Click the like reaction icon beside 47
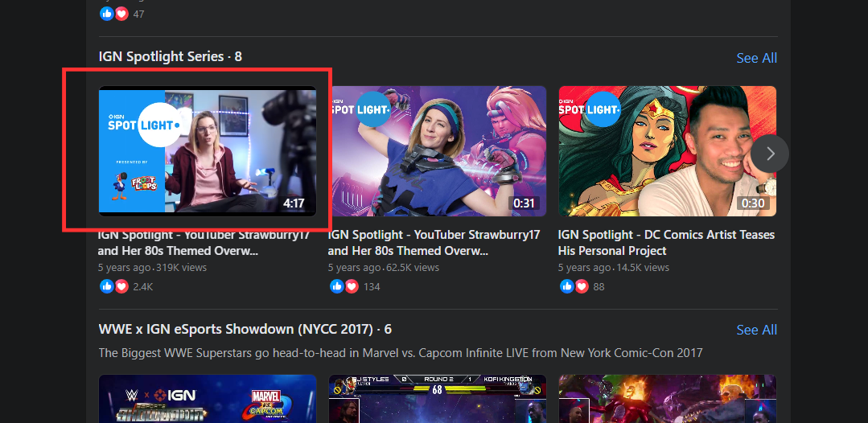The width and height of the screenshot is (868, 423). pos(107,14)
